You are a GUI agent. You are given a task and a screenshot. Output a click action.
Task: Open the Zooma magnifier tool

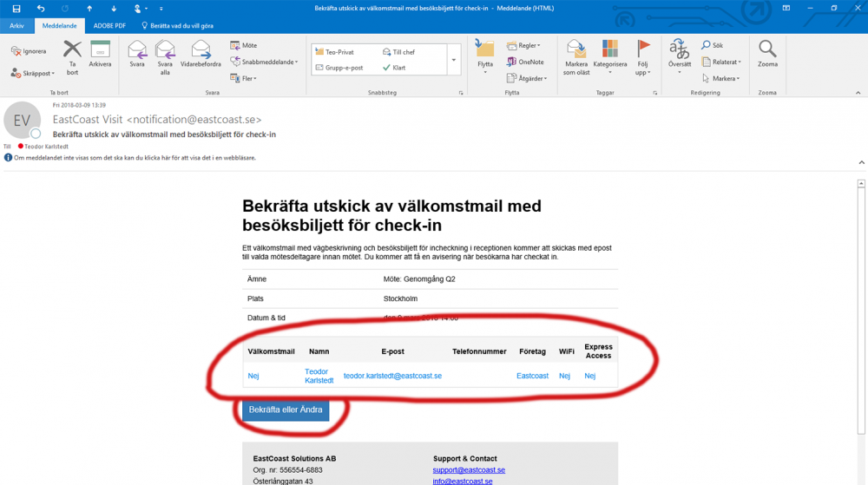pyautogui.click(x=767, y=54)
